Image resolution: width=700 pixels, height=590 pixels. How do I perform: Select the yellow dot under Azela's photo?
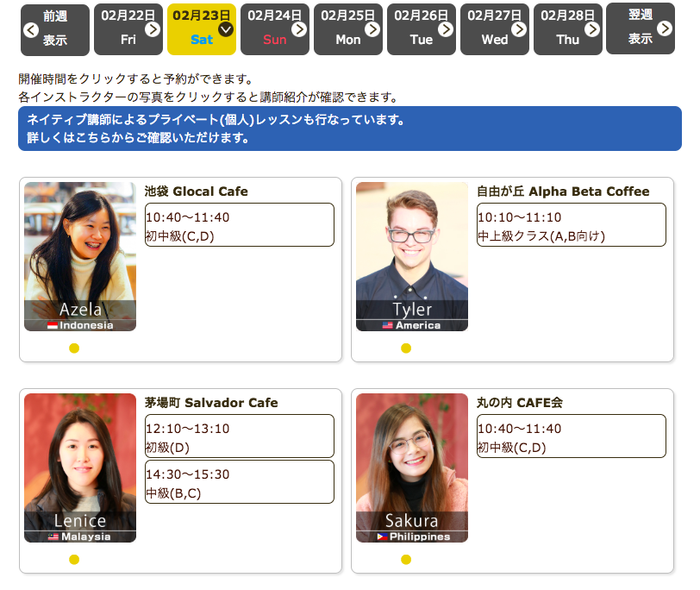74,348
